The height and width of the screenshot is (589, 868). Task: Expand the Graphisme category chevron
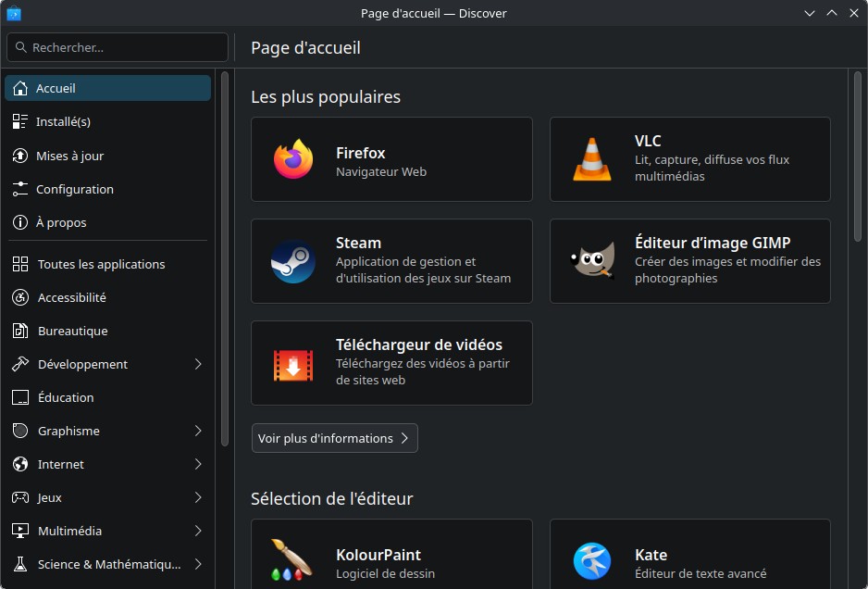(x=198, y=431)
